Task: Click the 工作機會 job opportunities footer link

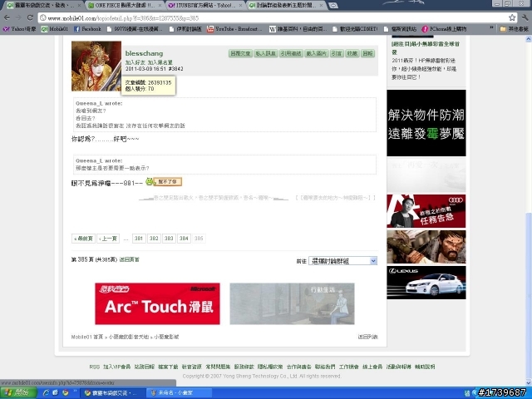Action: (349, 367)
